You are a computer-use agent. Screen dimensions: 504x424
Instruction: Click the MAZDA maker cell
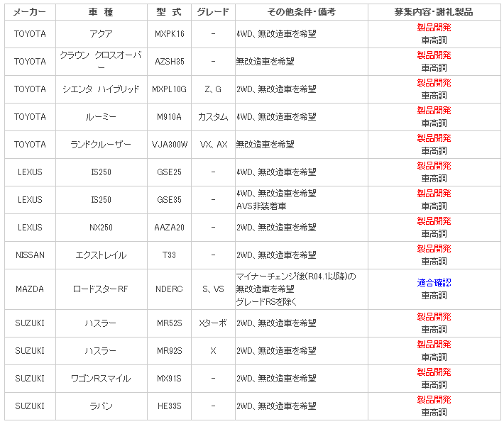30,289
